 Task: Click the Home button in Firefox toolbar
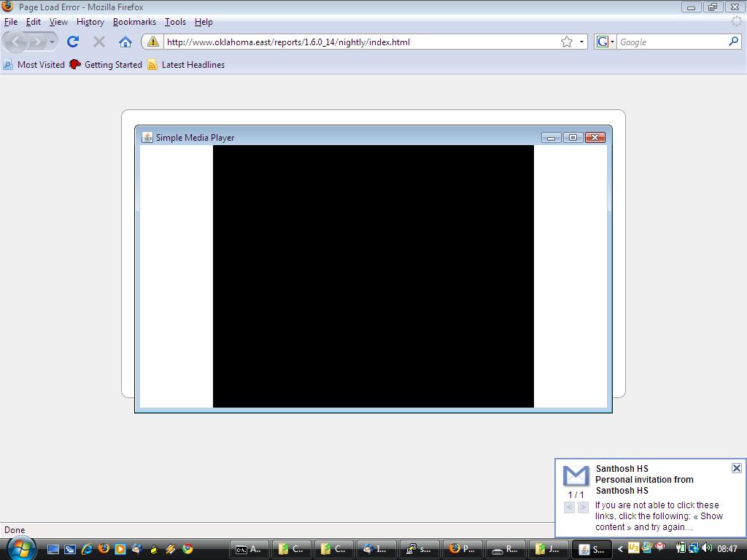pyautogui.click(x=125, y=42)
